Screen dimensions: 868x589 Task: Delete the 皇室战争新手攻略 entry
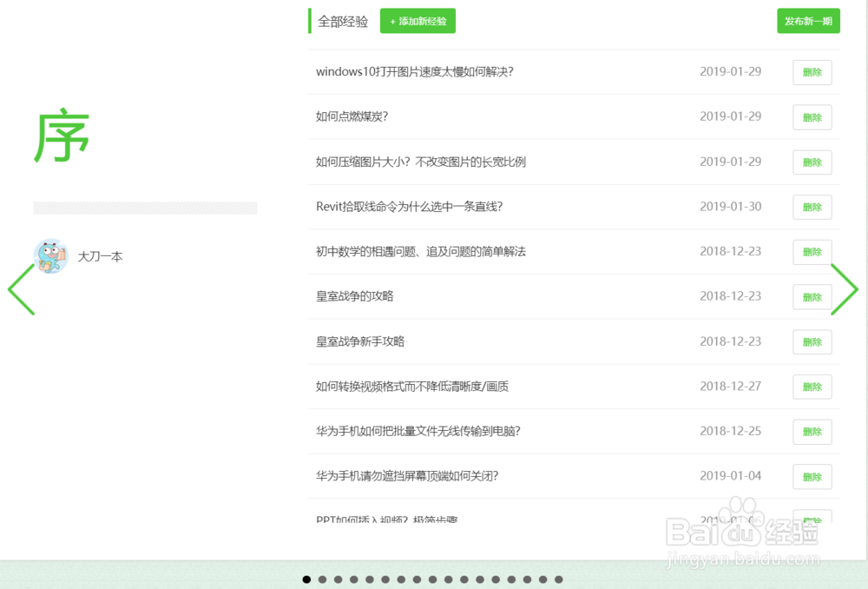pos(812,341)
